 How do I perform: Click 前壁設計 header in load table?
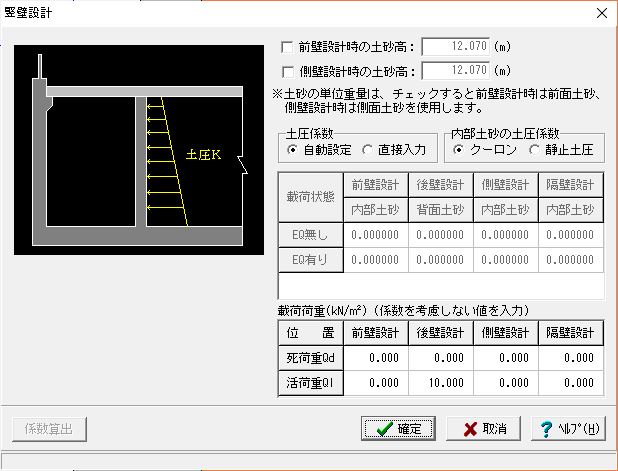[x=376, y=333]
